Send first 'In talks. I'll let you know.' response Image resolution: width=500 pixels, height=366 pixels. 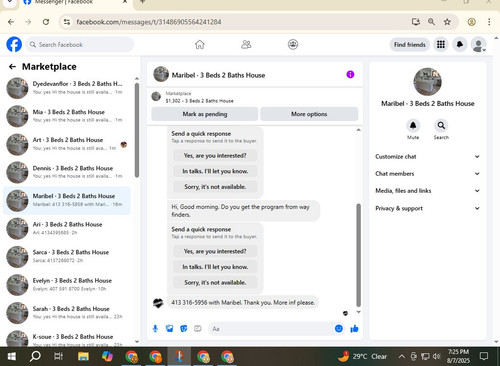[215, 171]
